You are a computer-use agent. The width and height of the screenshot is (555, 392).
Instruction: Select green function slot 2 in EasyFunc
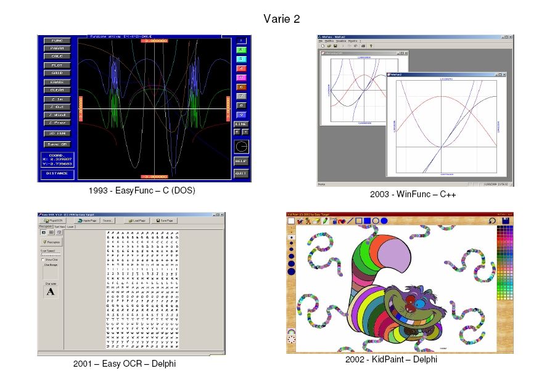[x=241, y=49]
